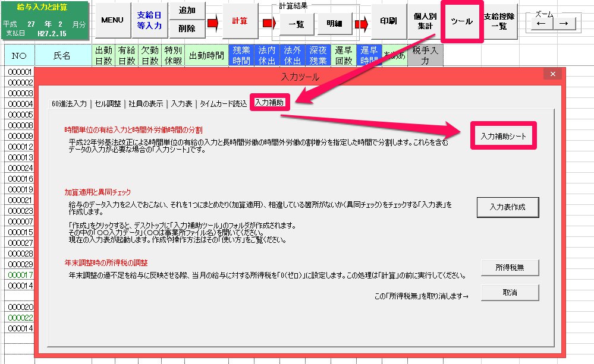
Task: Select 有給日数 column header
Action: click(x=127, y=56)
